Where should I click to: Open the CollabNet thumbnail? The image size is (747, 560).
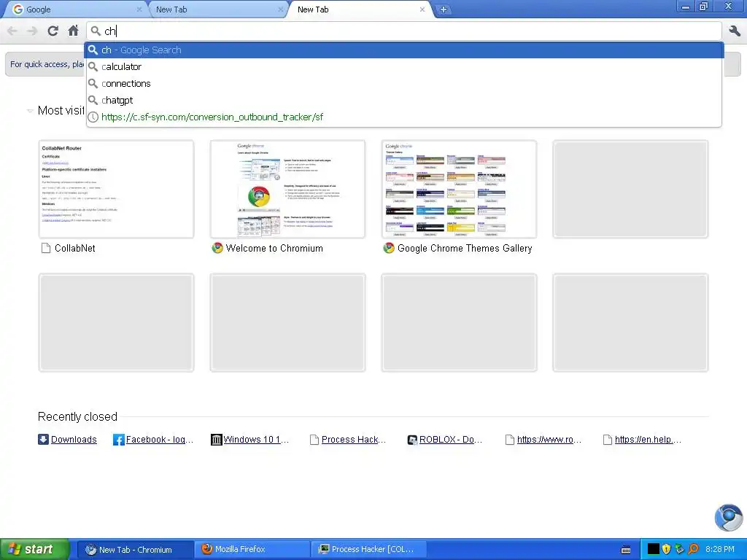[x=116, y=189]
